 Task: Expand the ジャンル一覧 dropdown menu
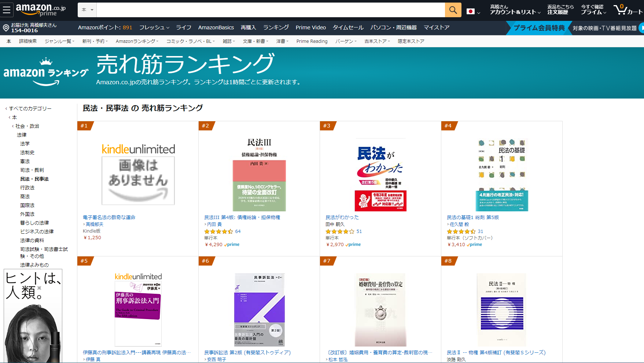(59, 41)
